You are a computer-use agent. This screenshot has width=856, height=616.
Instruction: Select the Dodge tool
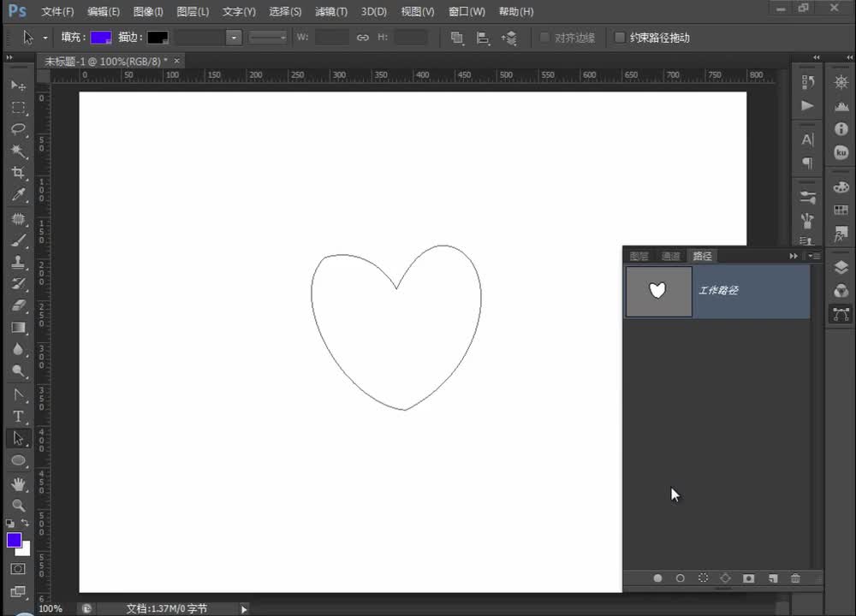(x=18, y=371)
